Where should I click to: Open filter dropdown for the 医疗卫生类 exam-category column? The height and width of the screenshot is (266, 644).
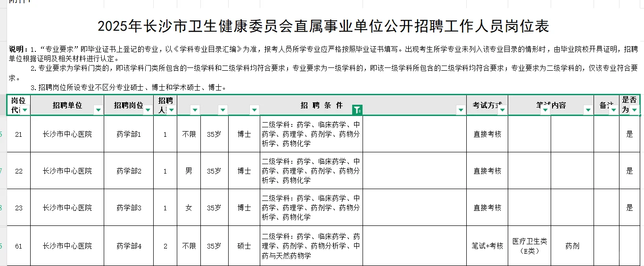point(545,110)
